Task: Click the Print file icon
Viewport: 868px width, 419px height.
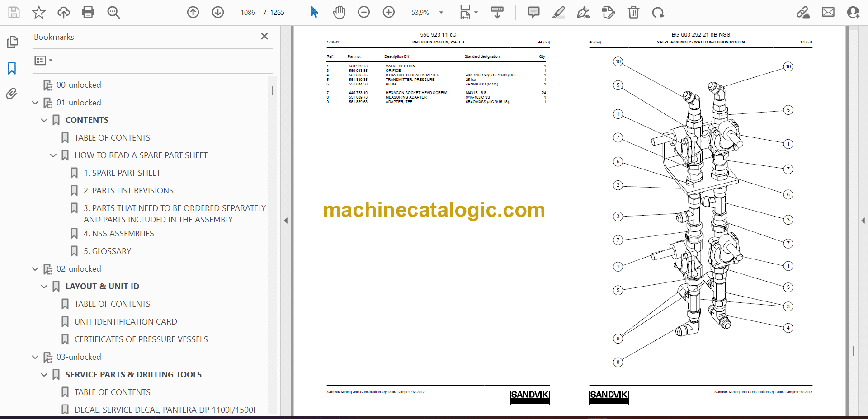Action: (88, 12)
